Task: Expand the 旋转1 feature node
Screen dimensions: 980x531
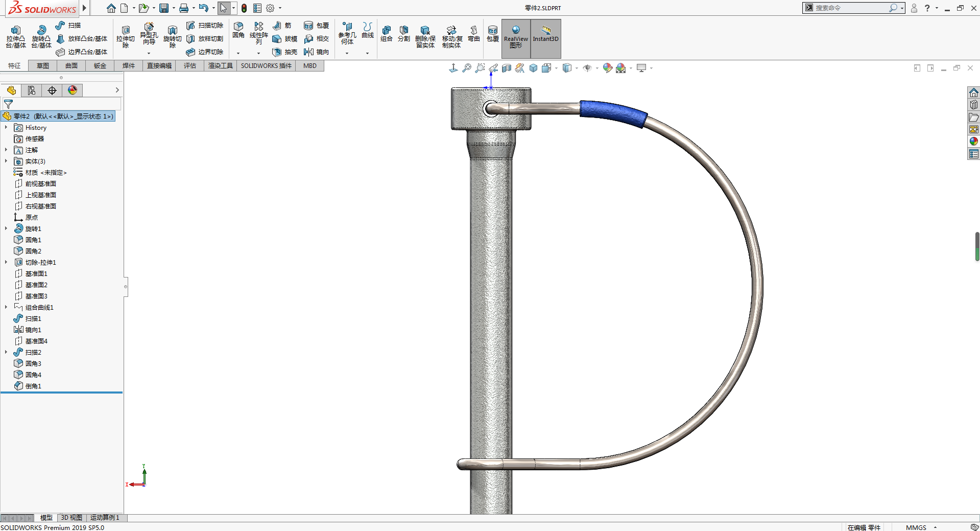Action: point(6,228)
